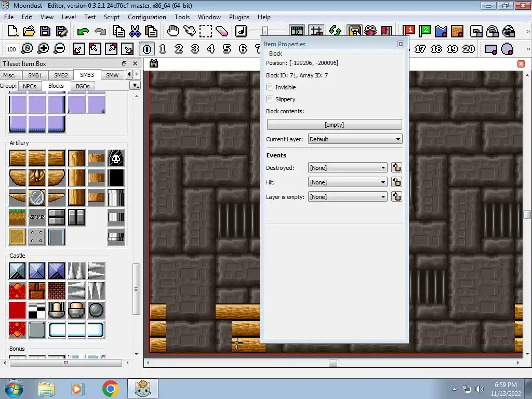
Task: Set player 2 start with the green flag
Action: pos(425,31)
